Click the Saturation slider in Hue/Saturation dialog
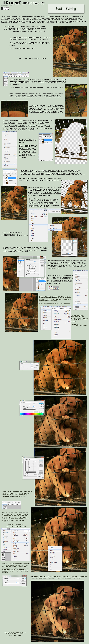89x644 pixels. [29, 407]
